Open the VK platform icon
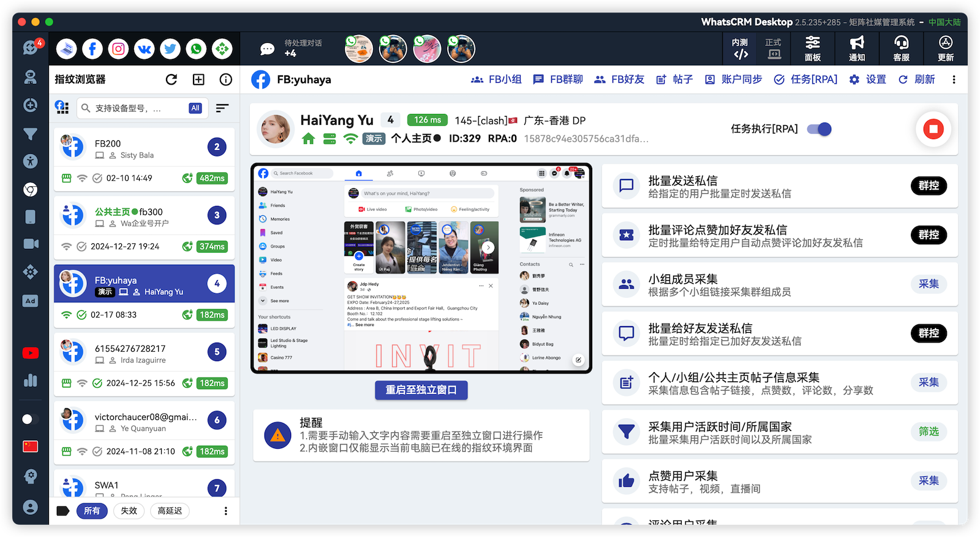 point(145,49)
